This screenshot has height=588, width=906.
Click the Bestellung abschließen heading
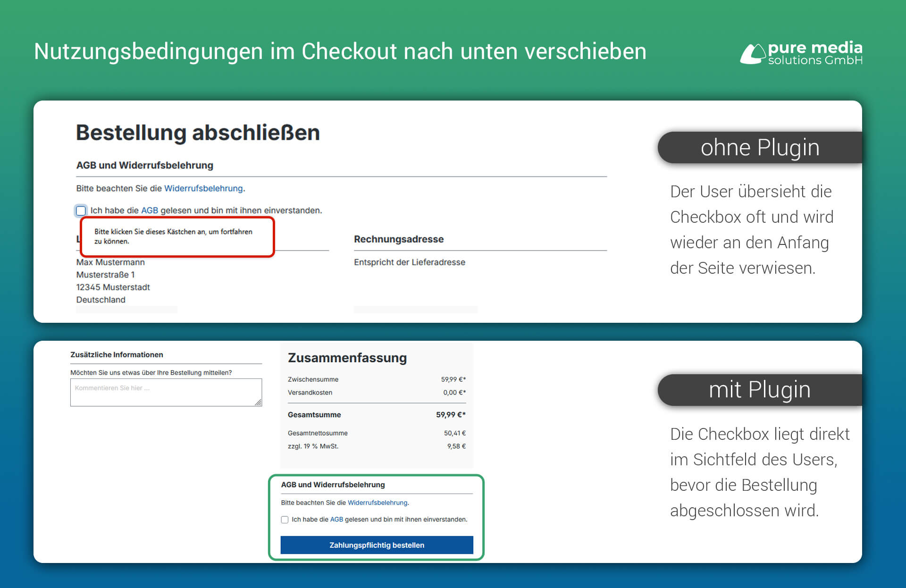[198, 133]
